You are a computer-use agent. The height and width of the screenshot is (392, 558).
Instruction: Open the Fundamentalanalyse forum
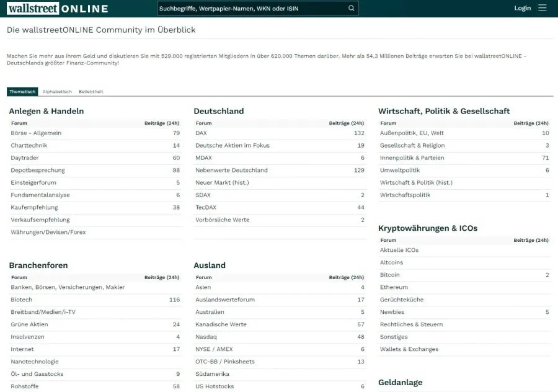(x=40, y=195)
